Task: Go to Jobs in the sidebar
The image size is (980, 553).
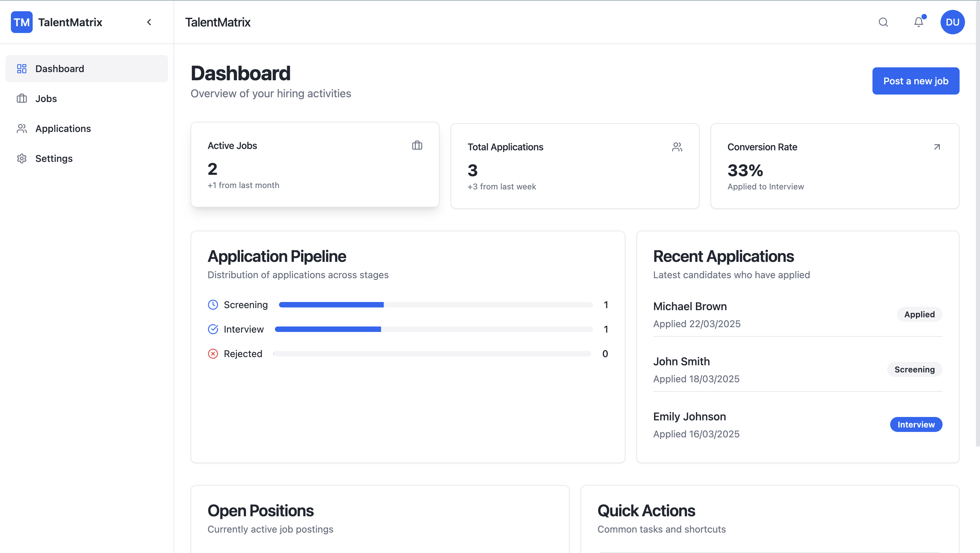Action: tap(46, 99)
